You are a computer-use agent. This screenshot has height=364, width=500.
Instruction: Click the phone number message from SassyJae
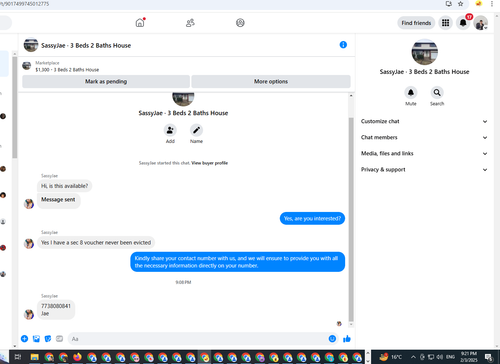pyautogui.click(x=56, y=310)
